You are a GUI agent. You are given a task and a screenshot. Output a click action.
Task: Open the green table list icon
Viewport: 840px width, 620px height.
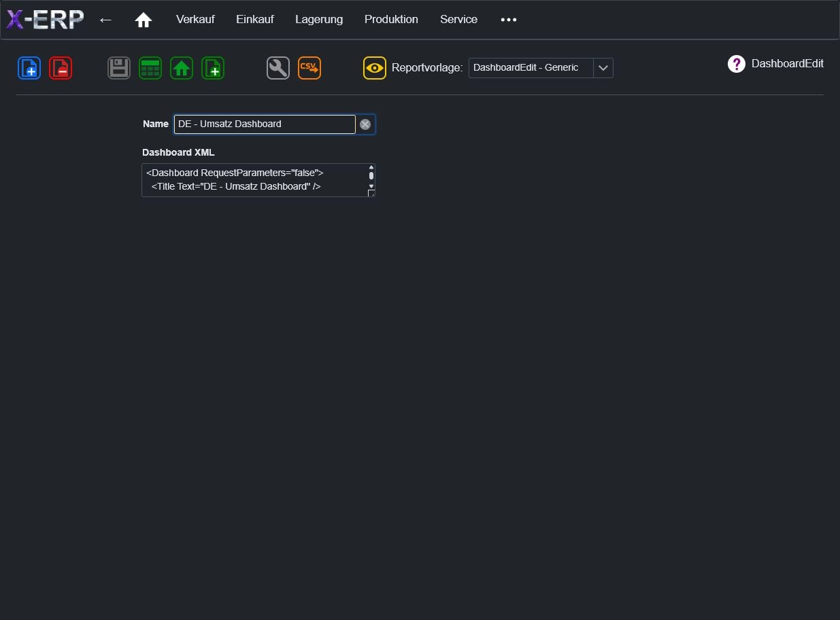coord(150,68)
